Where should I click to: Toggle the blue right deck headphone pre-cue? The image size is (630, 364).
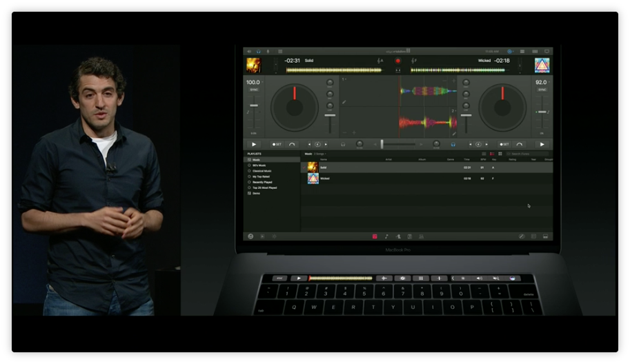453,145
